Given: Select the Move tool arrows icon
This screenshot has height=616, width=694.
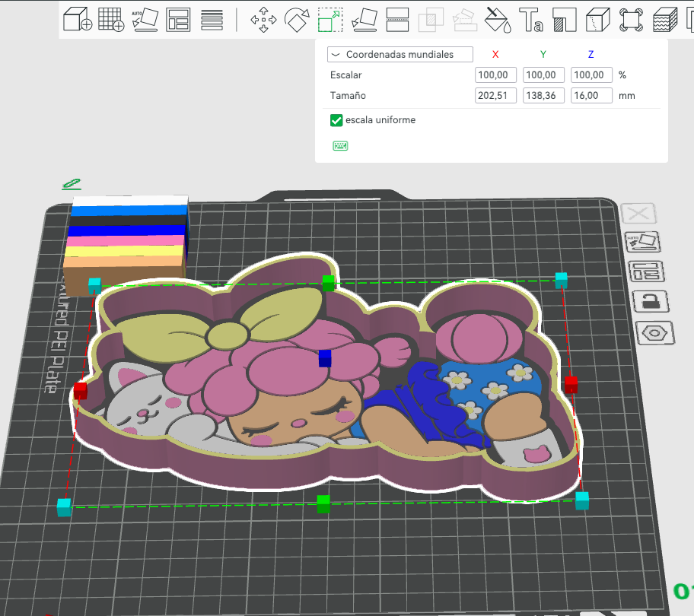Looking at the screenshot, I should click(263, 20).
